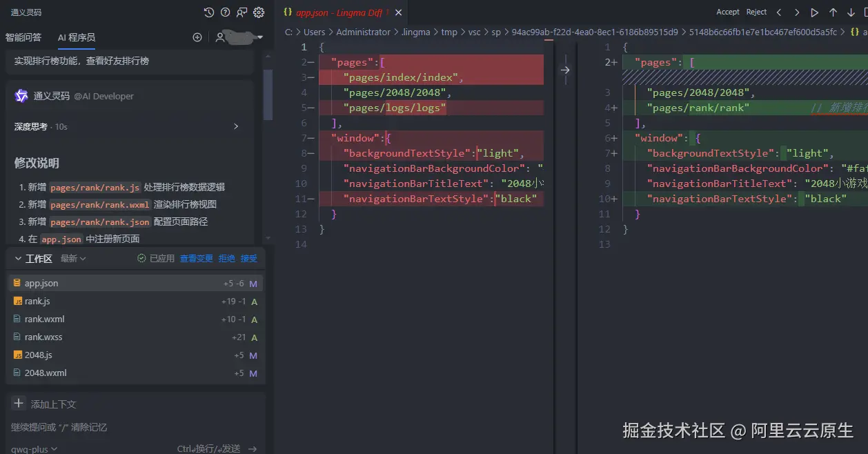Click the plus icon beside 添加上下文
The width and height of the screenshot is (868, 454).
pos(19,404)
